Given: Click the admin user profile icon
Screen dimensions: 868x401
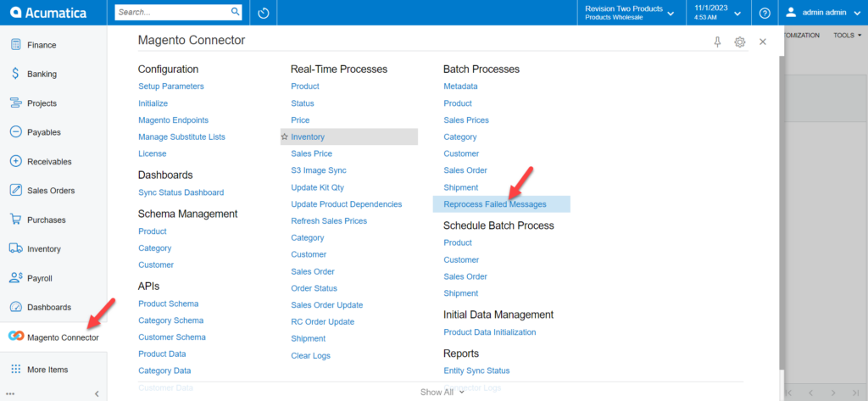Looking at the screenshot, I should click(791, 12).
